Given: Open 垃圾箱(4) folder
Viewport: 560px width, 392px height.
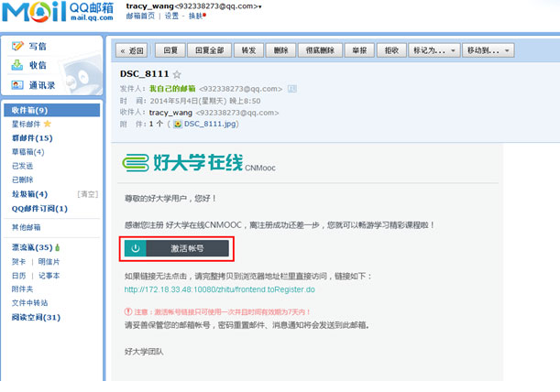Looking at the screenshot, I should 29,194.
